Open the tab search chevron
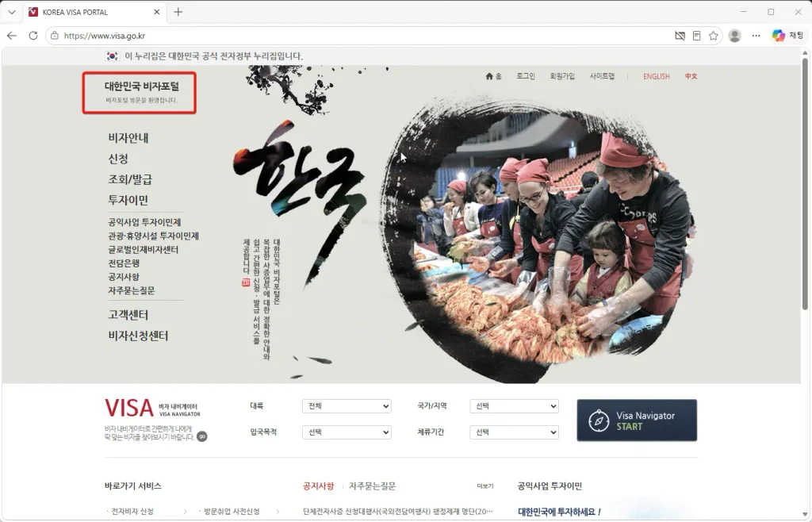 point(11,12)
